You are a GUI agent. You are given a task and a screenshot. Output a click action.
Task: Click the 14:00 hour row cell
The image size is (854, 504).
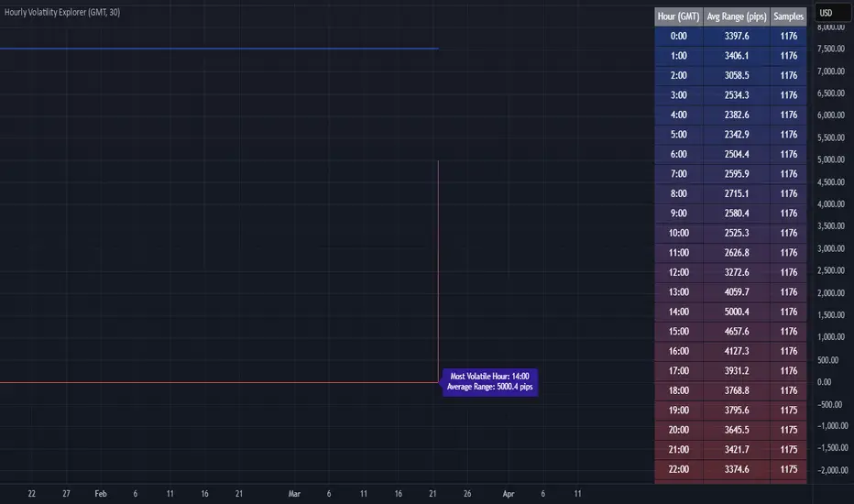click(x=679, y=312)
